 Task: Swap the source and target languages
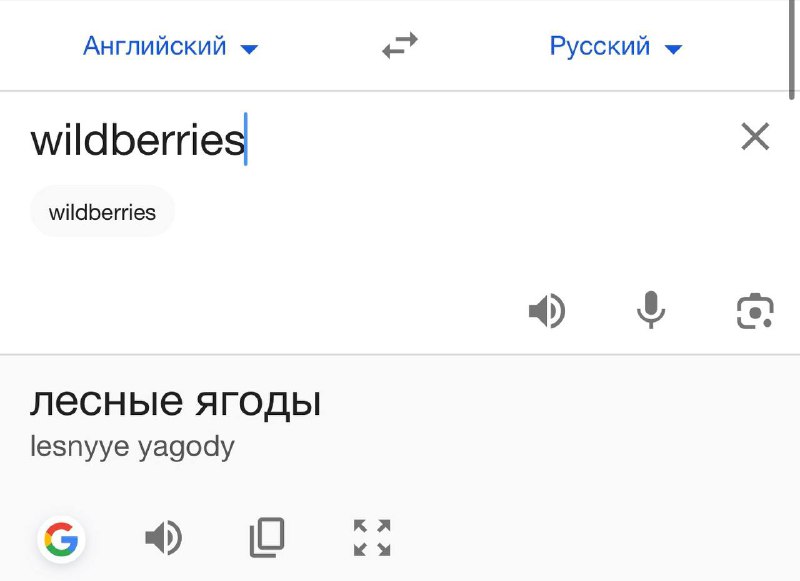click(x=400, y=47)
